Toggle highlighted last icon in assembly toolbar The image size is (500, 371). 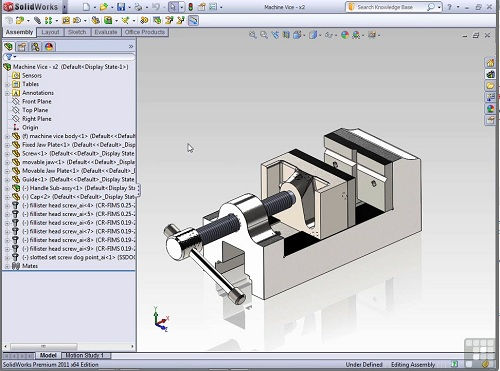point(194,21)
